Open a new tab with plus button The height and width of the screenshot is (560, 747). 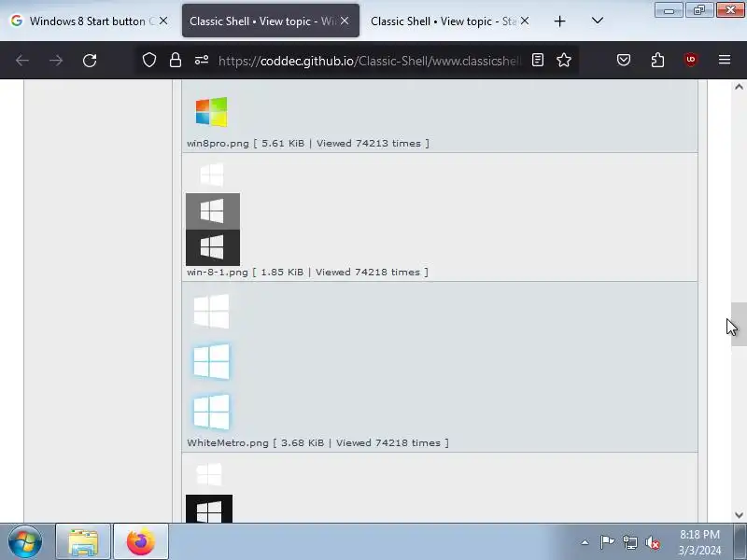coord(559,21)
